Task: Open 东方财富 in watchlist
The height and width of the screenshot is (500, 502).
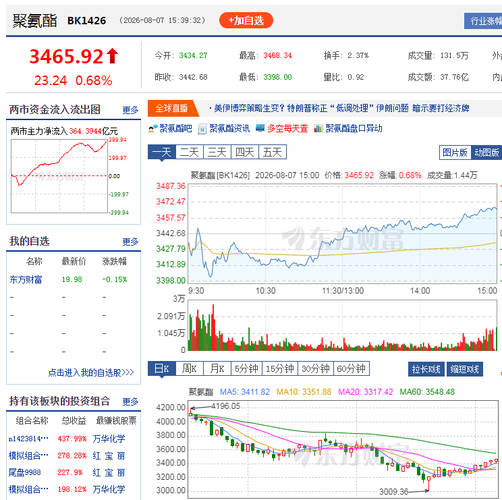Action: point(26,280)
